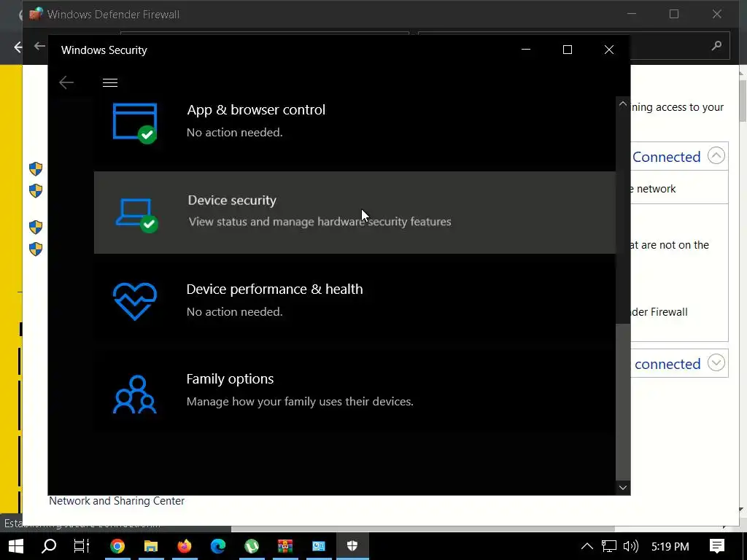Open the Action Center notifications
The width and height of the screenshot is (747, 560).
tap(717, 545)
